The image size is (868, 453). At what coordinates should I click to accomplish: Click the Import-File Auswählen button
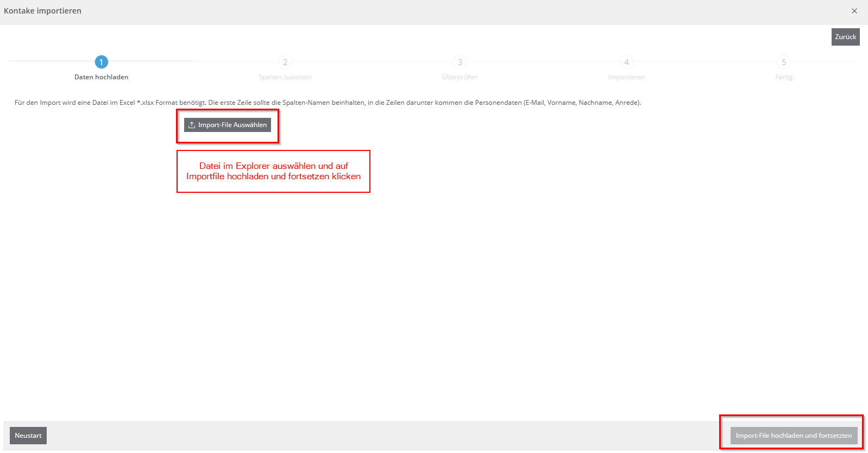click(228, 125)
